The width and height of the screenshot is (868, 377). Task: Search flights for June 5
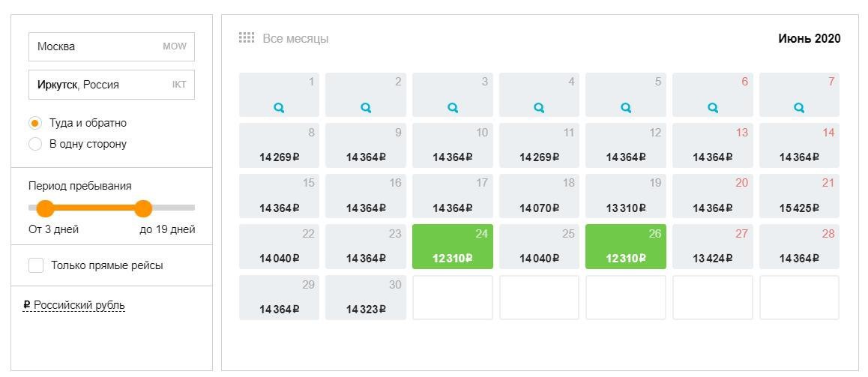[626, 108]
